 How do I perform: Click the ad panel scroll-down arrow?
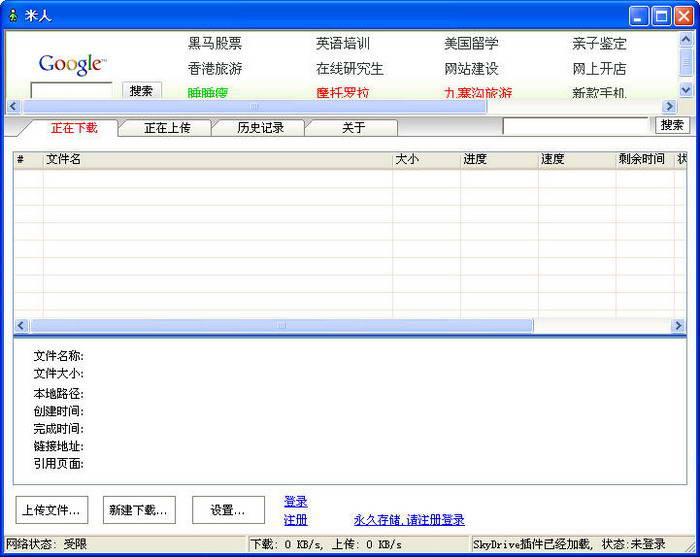point(686,90)
